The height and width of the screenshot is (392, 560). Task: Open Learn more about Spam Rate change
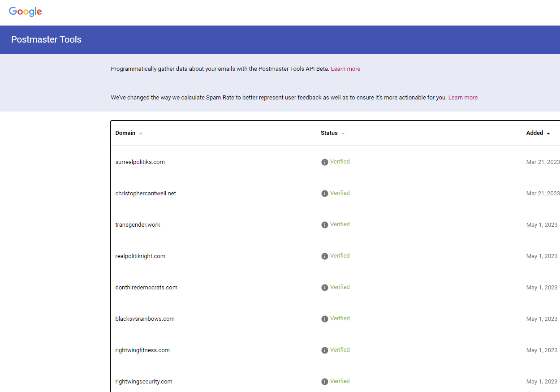(463, 98)
